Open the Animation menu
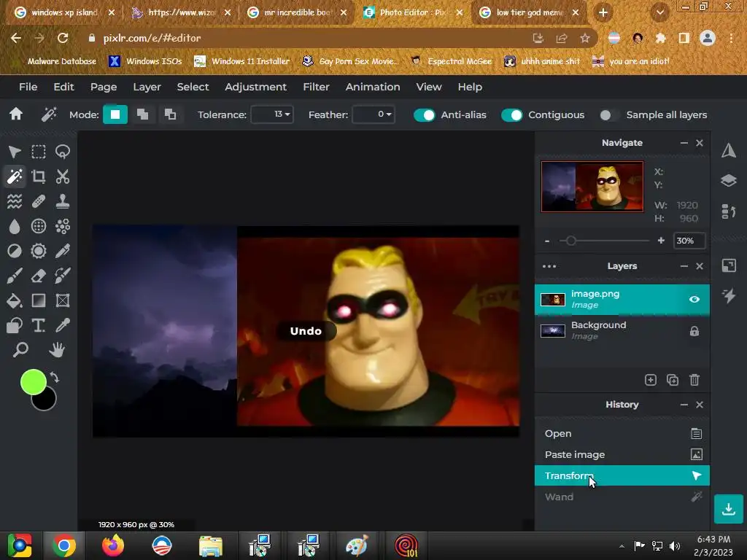 pyautogui.click(x=373, y=87)
